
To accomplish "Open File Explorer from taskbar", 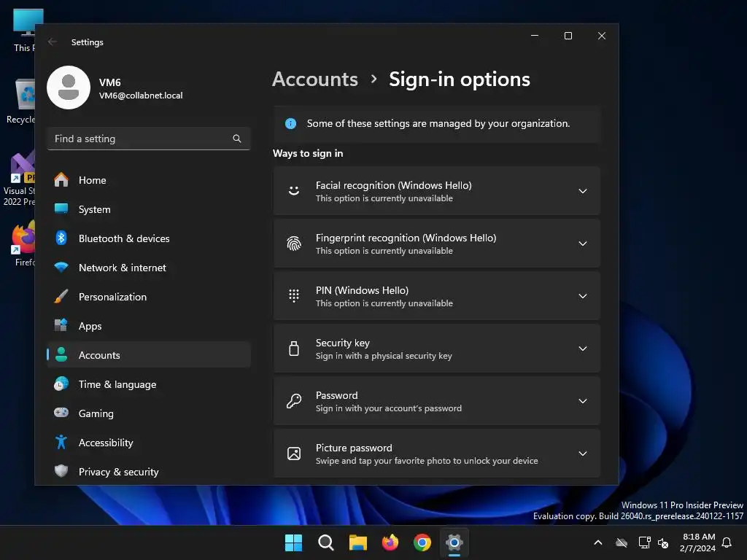I will tap(357, 542).
